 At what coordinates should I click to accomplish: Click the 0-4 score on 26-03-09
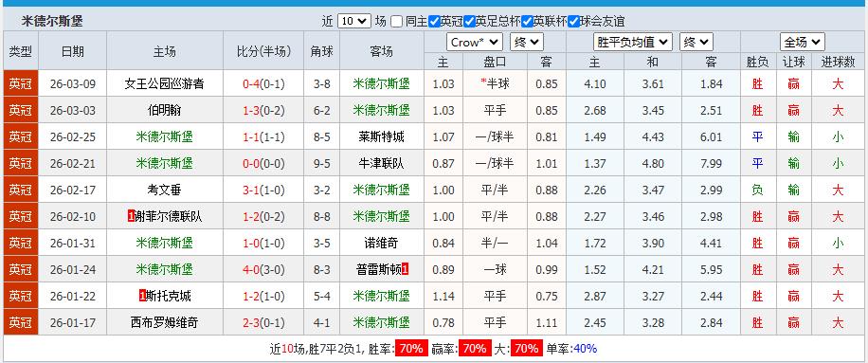[x=251, y=84]
